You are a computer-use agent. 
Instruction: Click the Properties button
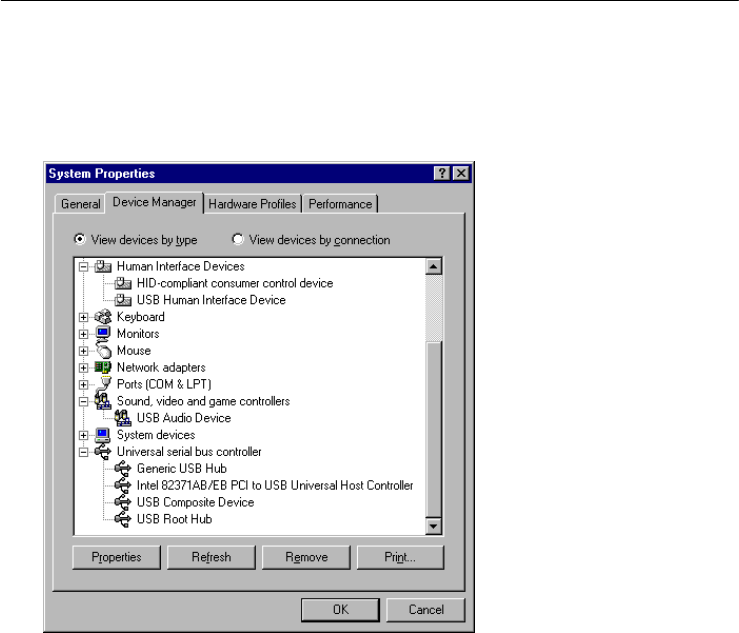click(116, 557)
